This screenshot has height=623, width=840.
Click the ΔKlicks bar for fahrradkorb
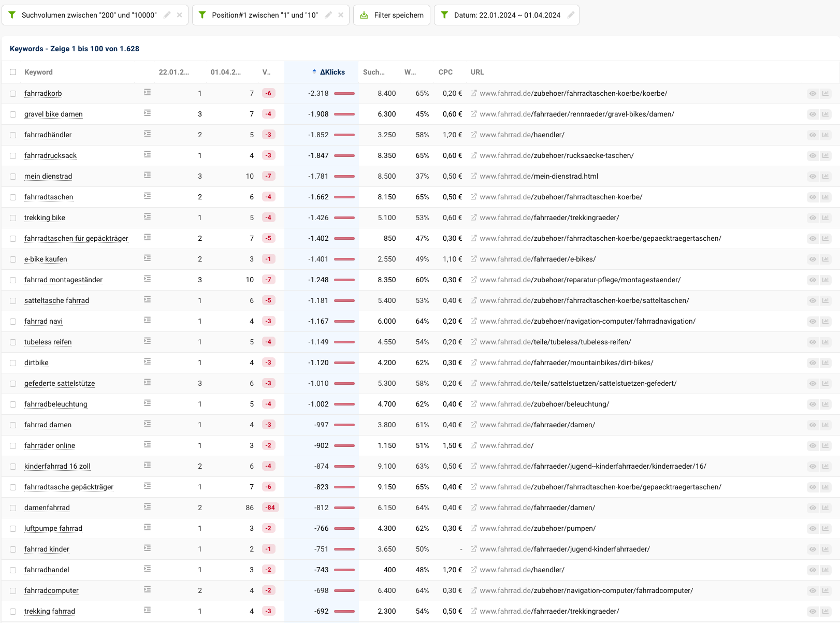[344, 94]
